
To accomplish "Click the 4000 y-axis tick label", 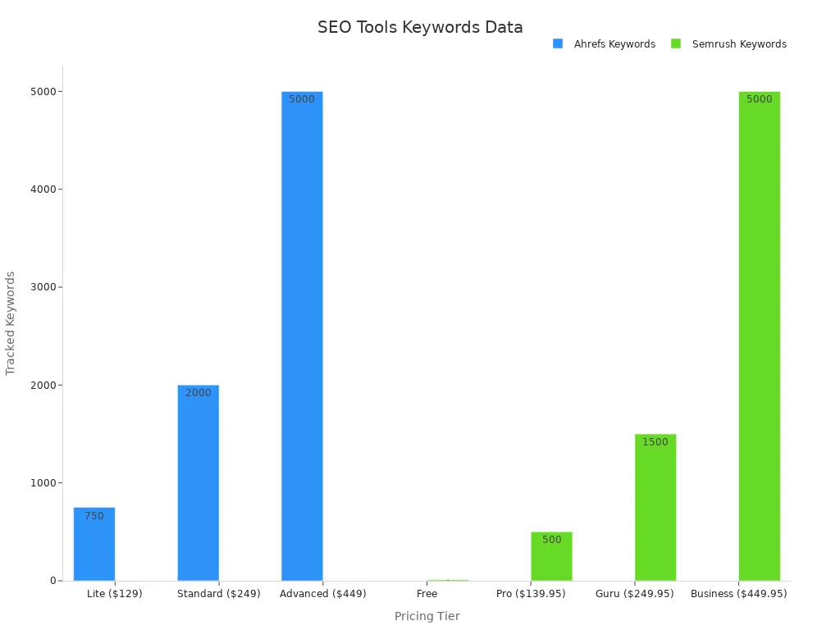I will (43, 189).
